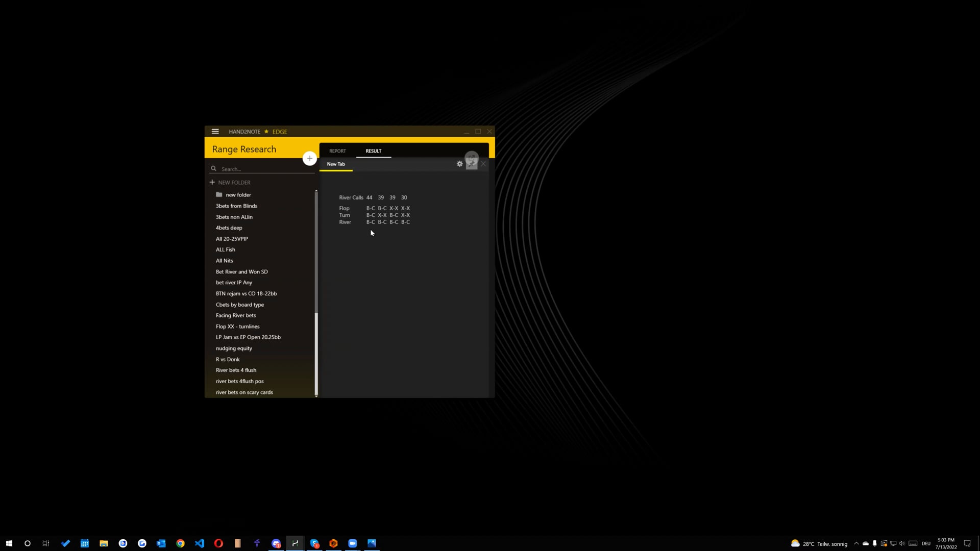
Task: Select 'bet river IP Any'
Action: tap(234, 283)
